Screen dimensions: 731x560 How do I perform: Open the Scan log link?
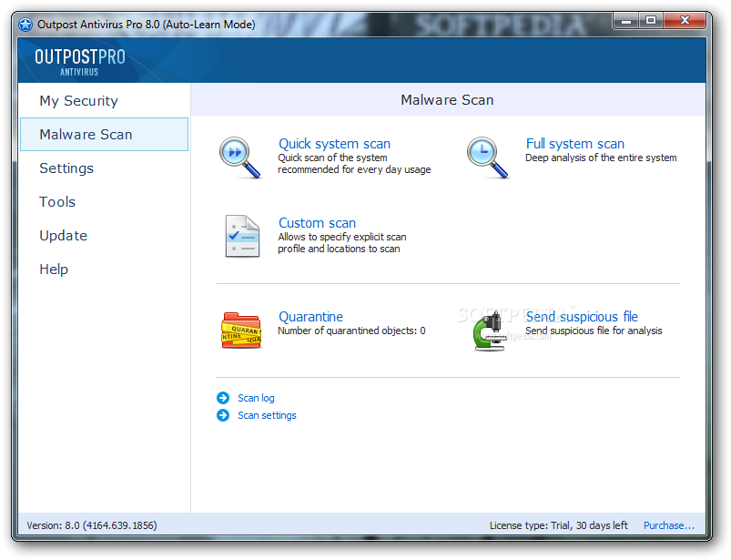tap(256, 398)
